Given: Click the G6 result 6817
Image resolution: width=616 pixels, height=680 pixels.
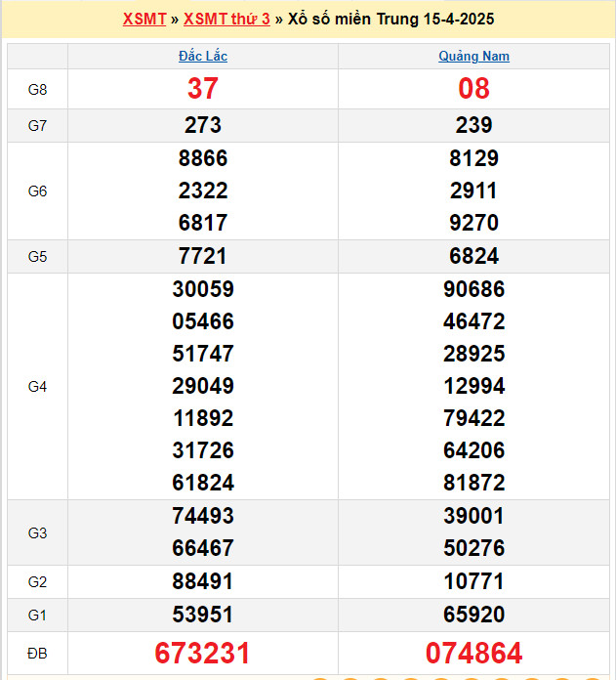Looking at the screenshot, I should tap(203, 223).
